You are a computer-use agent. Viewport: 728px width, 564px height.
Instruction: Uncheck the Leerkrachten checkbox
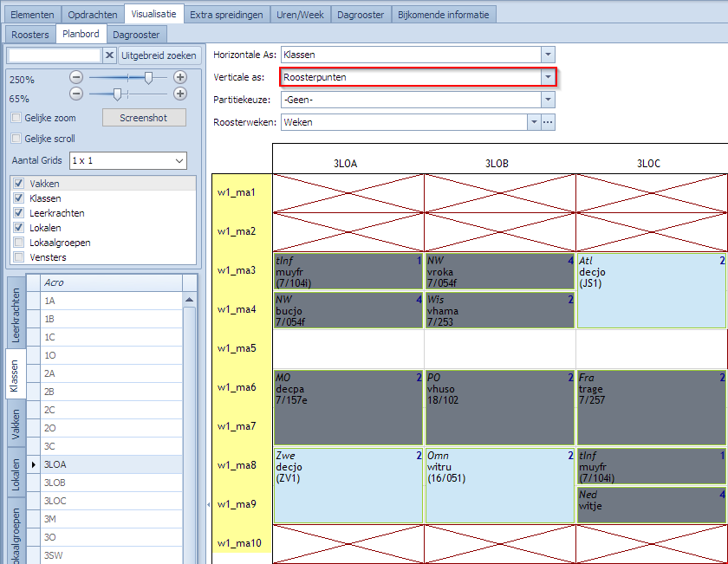pyautogui.click(x=18, y=213)
